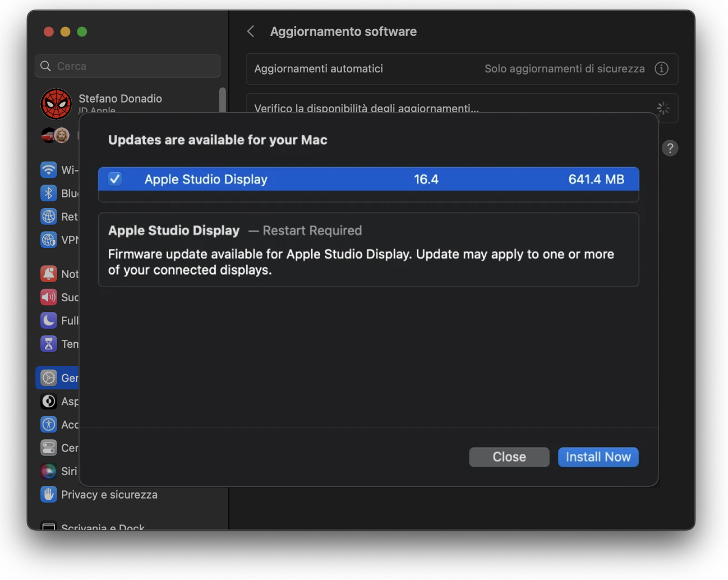728x580 pixels.
Task: Open Full Immersion moon icon
Action: (x=49, y=320)
